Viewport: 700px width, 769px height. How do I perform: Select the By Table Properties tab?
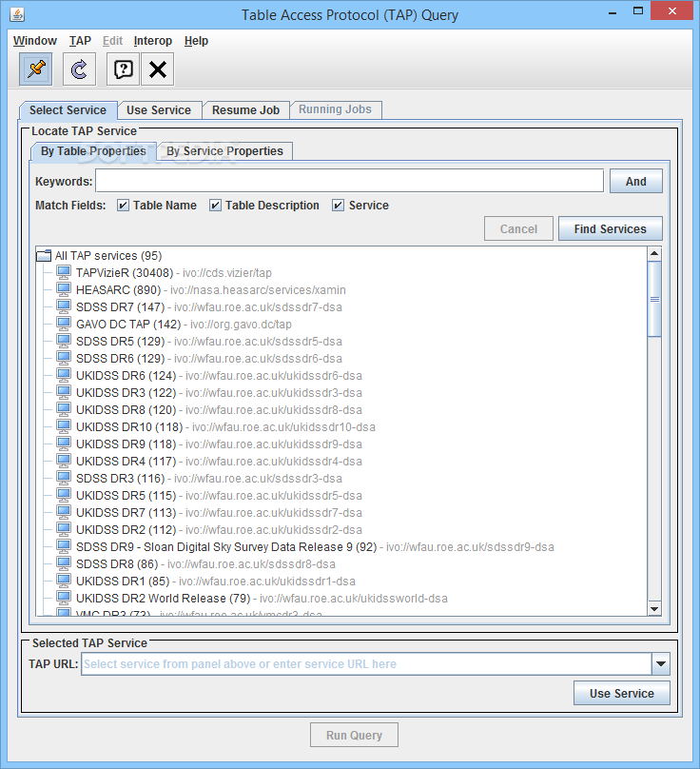[93, 151]
